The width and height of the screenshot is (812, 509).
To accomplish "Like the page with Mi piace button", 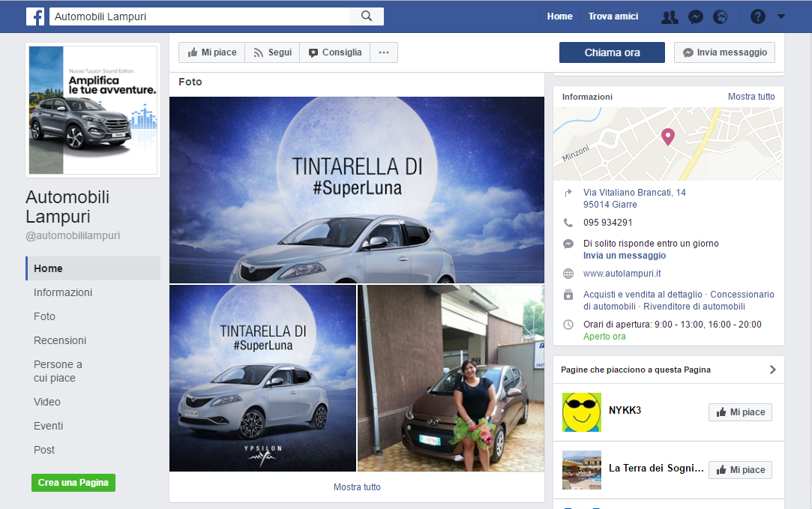I will [211, 52].
